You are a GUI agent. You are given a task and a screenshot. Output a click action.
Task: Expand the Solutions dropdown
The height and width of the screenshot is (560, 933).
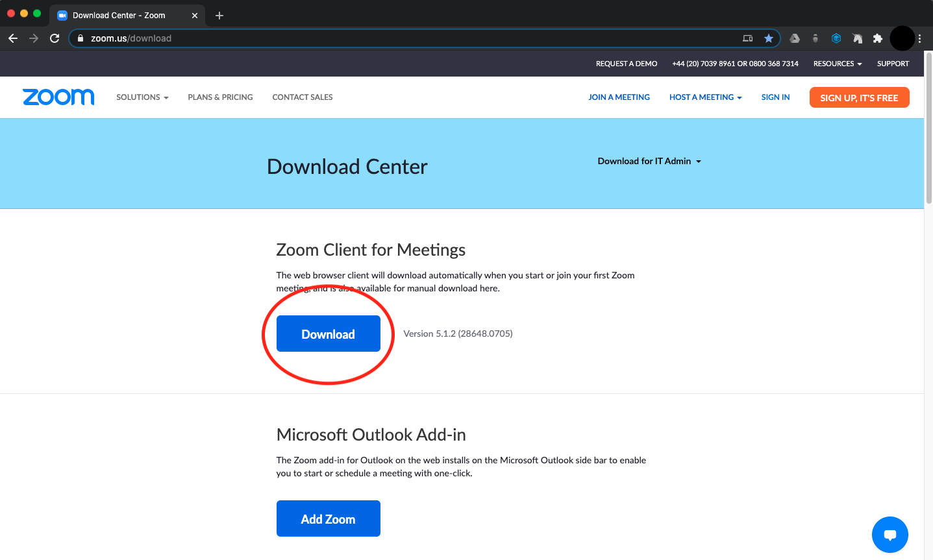pyautogui.click(x=142, y=97)
